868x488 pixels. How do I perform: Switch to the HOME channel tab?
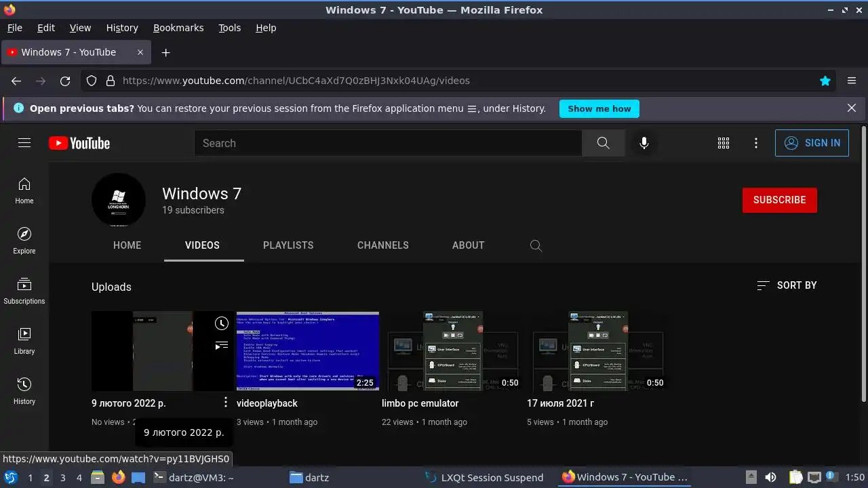127,245
